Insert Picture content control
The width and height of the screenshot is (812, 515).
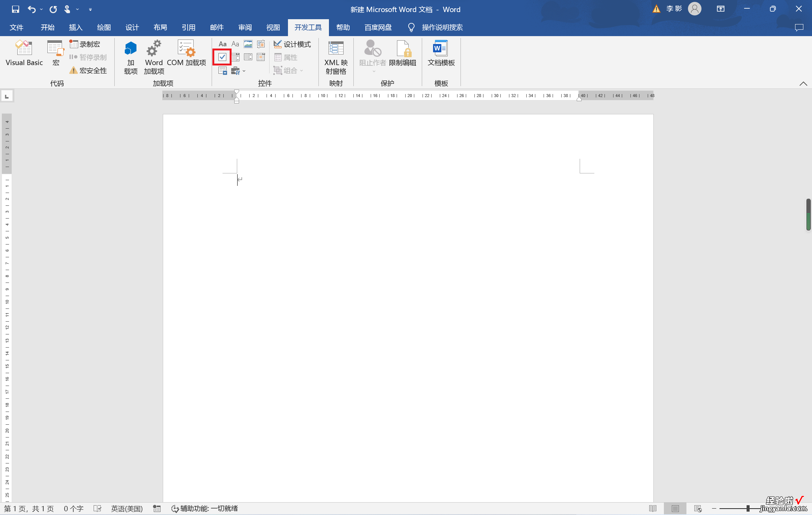click(248, 44)
